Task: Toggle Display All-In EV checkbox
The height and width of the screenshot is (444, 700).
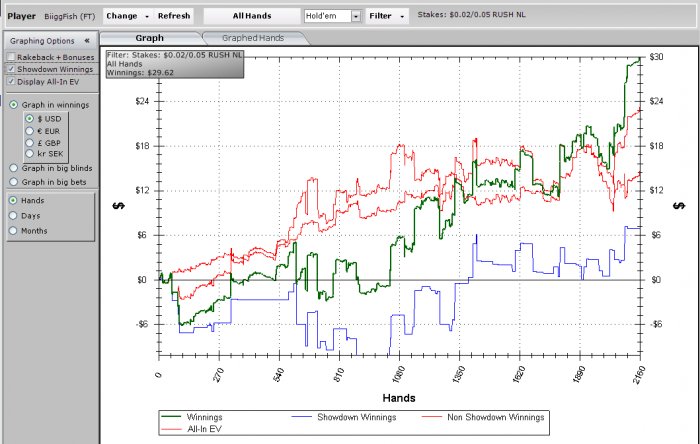Action: click(11, 82)
